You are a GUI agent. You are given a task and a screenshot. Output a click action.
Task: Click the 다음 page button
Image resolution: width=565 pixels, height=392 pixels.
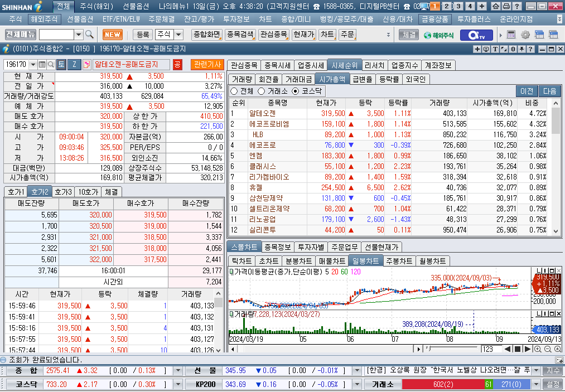[549, 91]
